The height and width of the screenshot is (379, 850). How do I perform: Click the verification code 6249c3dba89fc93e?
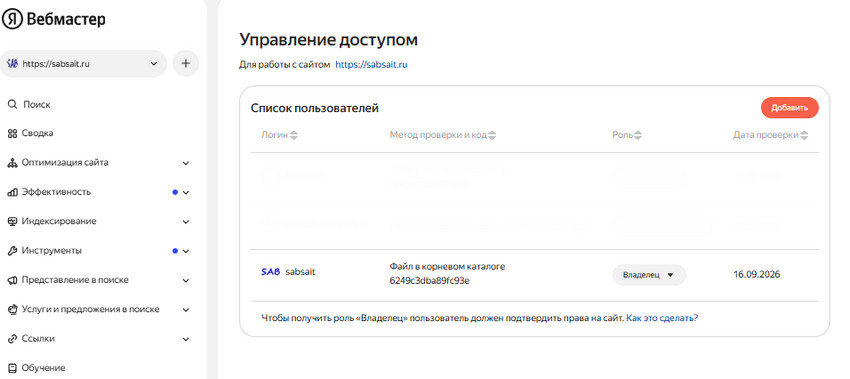(429, 281)
